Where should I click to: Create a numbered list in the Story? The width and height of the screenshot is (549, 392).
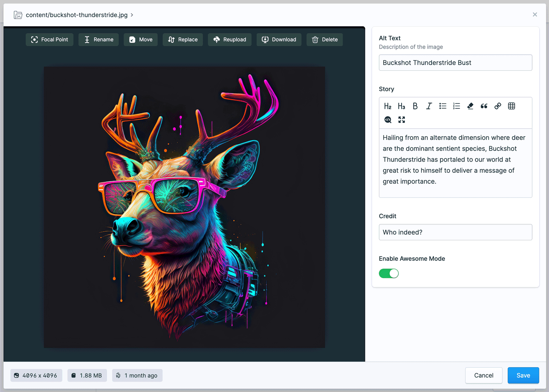pos(456,106)
